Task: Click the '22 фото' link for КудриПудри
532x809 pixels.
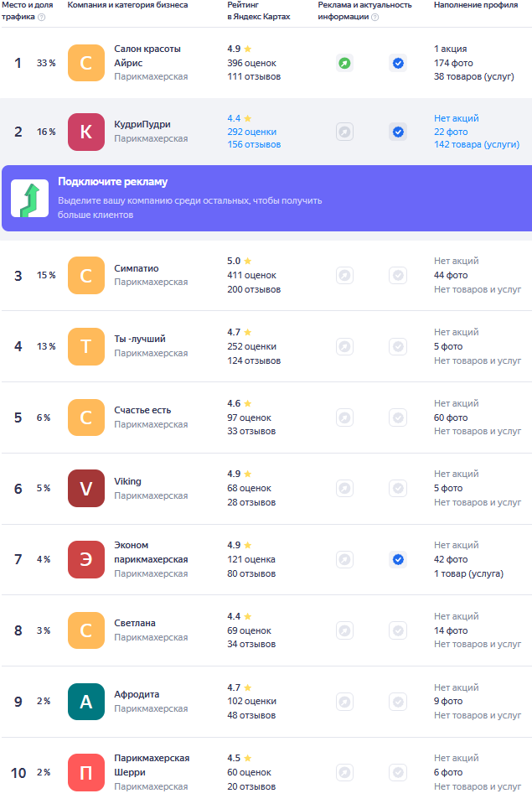Action: point(451,132)
